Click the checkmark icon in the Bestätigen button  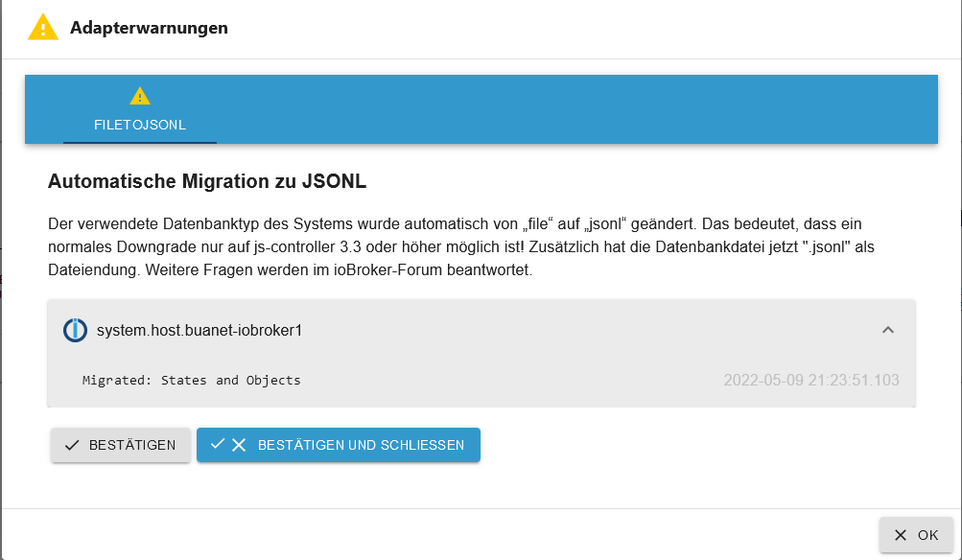pos(72,445)
